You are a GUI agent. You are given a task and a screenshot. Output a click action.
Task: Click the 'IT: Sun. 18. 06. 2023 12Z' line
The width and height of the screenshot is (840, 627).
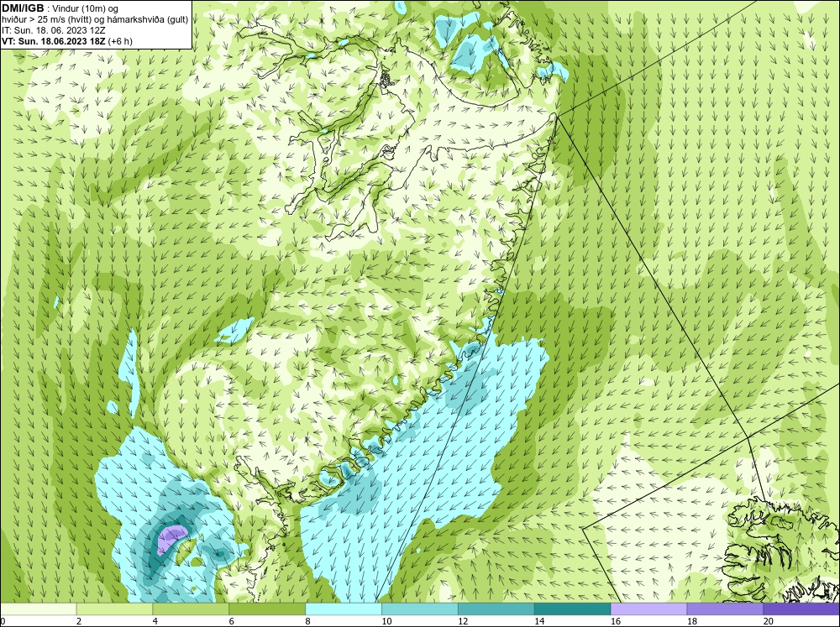point(54,30)
